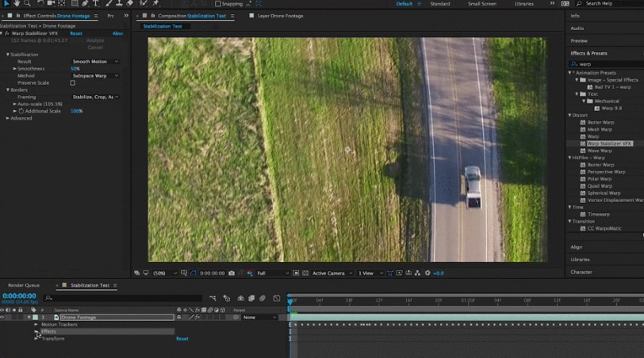Click the Drone Footage layer label color swatch
Screen dimensions: 644x358
tap(36, 318)
